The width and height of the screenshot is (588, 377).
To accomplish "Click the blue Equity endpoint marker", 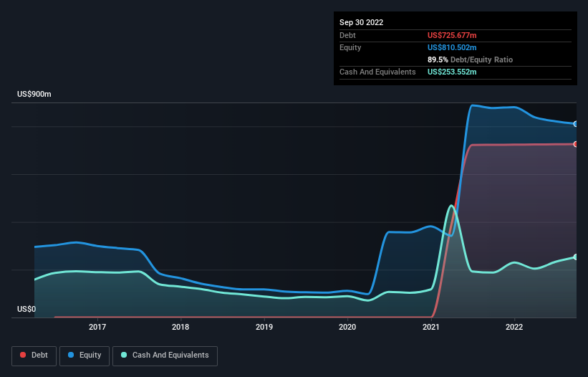I will [576, 124].
